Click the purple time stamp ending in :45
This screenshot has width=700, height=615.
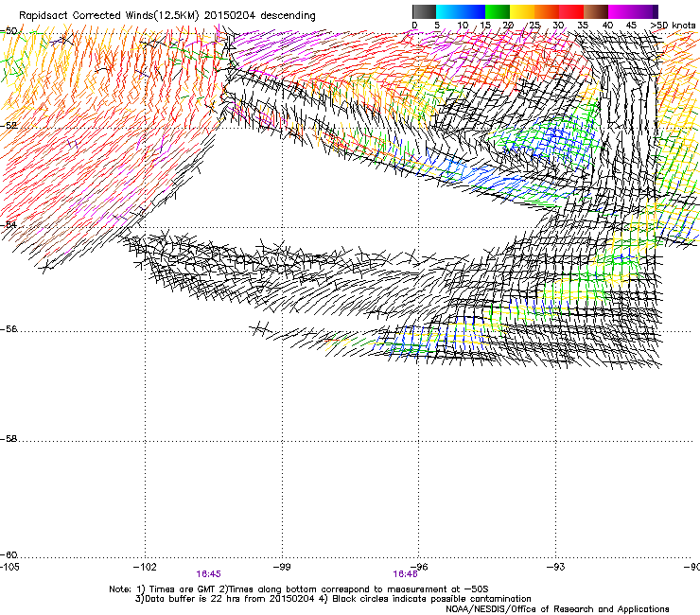(208, 574)
